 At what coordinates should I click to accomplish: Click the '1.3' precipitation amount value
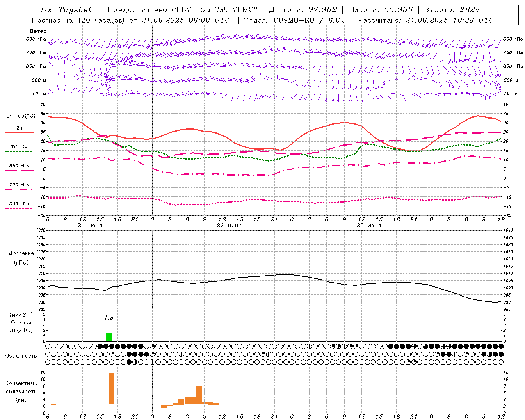(x=108, y=317)
